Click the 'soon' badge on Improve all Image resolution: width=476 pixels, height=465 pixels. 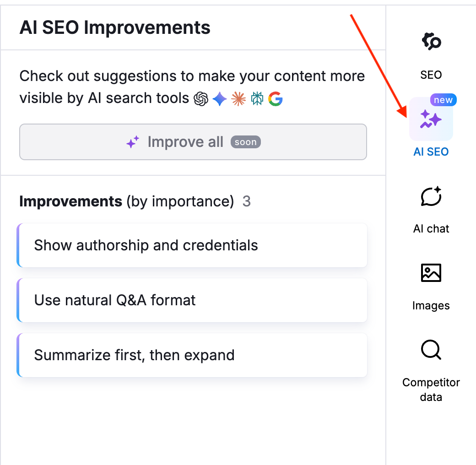pos(245,142)
